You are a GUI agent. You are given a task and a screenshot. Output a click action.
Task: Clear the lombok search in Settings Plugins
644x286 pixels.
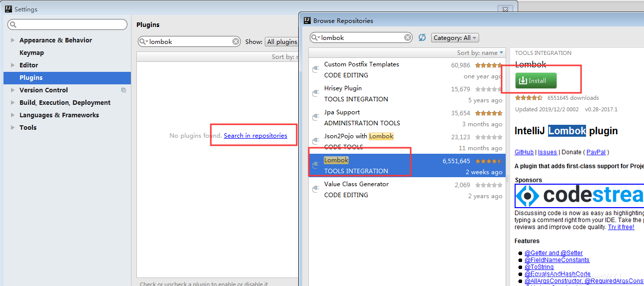point(236,41)
